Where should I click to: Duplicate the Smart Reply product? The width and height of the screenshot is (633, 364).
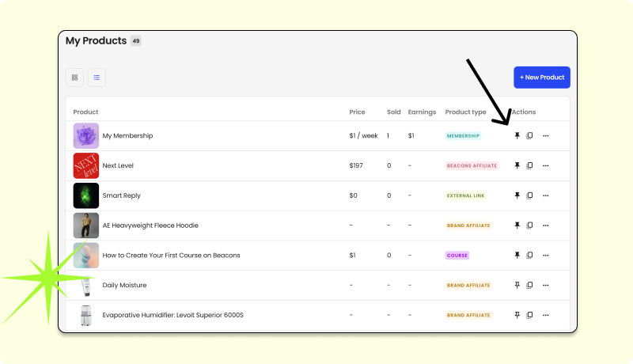(530, 195)
